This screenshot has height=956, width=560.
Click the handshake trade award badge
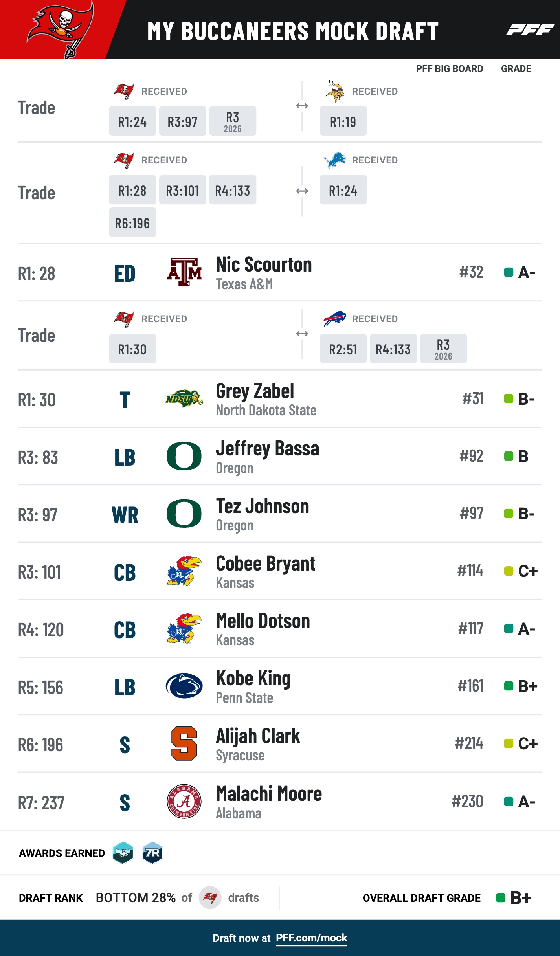pos(123,853)
